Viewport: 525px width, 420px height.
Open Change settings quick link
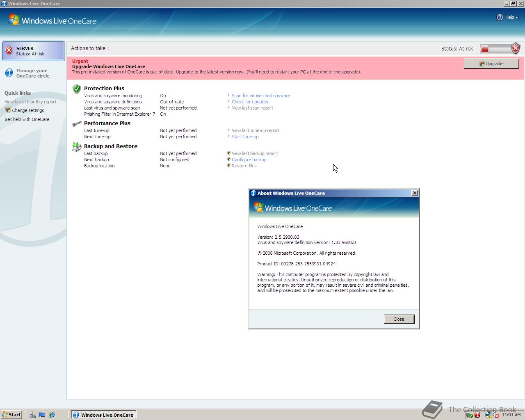click(28, 110)
